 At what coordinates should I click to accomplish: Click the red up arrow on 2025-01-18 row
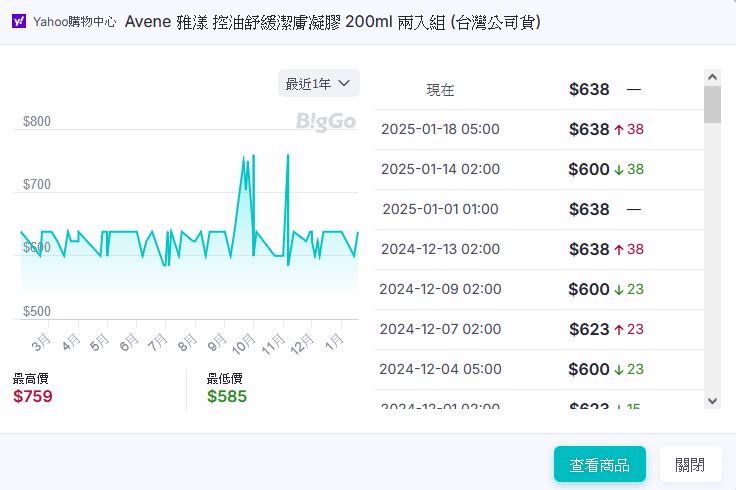pyautogui.click(x=619, y=129)
